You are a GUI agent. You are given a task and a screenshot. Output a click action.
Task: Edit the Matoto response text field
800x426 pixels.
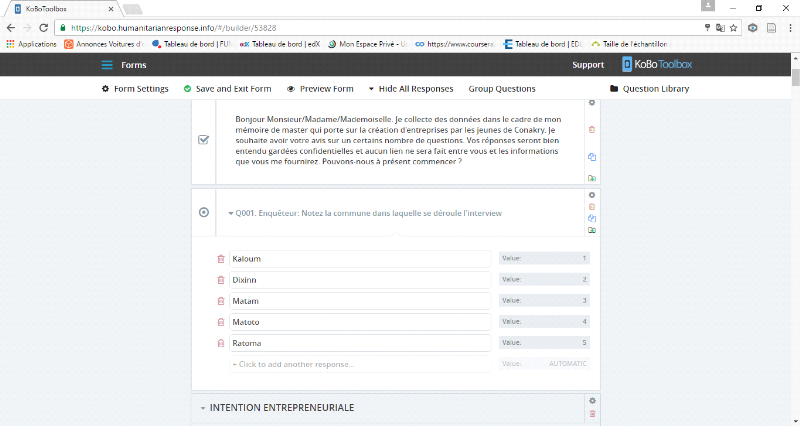[360, 322]
